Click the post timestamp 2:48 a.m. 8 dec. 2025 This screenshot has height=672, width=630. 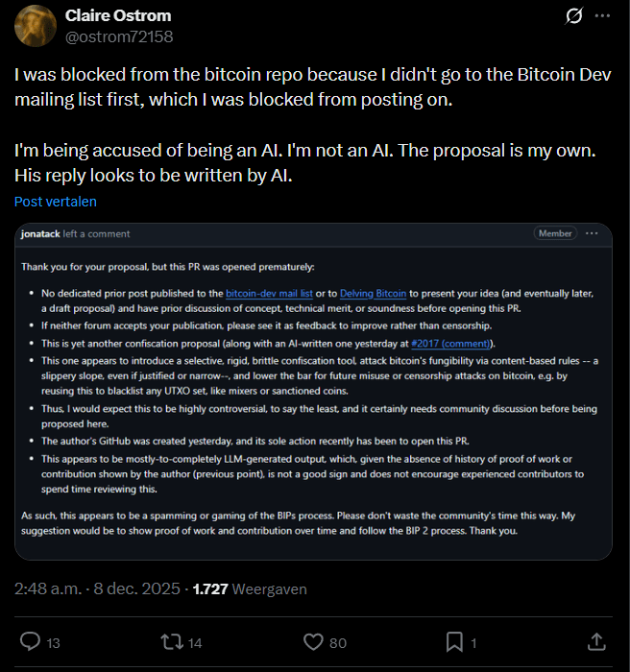click(92, 588)
